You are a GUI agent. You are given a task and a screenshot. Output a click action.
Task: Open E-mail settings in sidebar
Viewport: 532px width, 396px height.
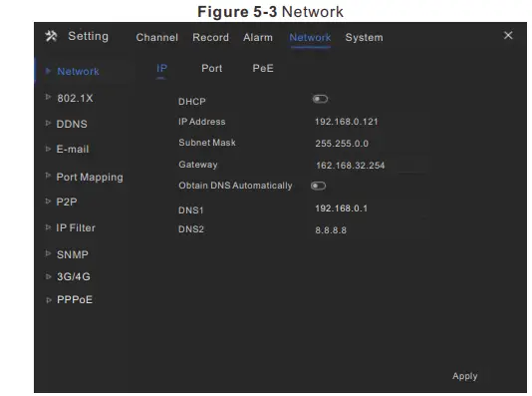pos(73,149)
